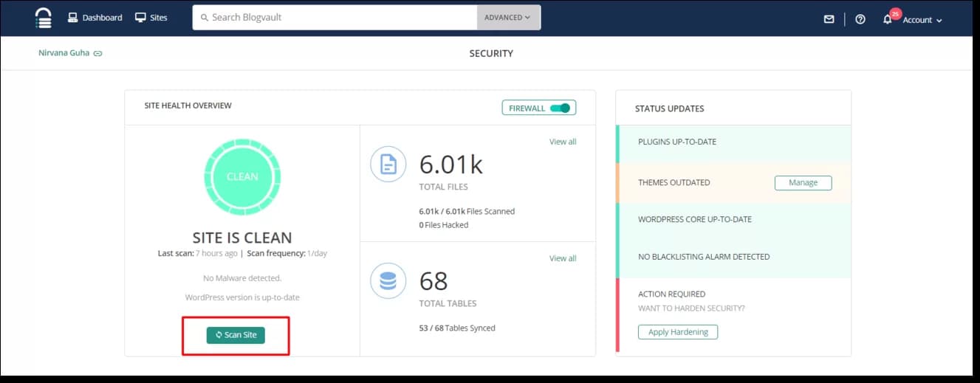980x383 pixels.
Task: Go to the Dashboard menu
Action: tap(95, 18)
